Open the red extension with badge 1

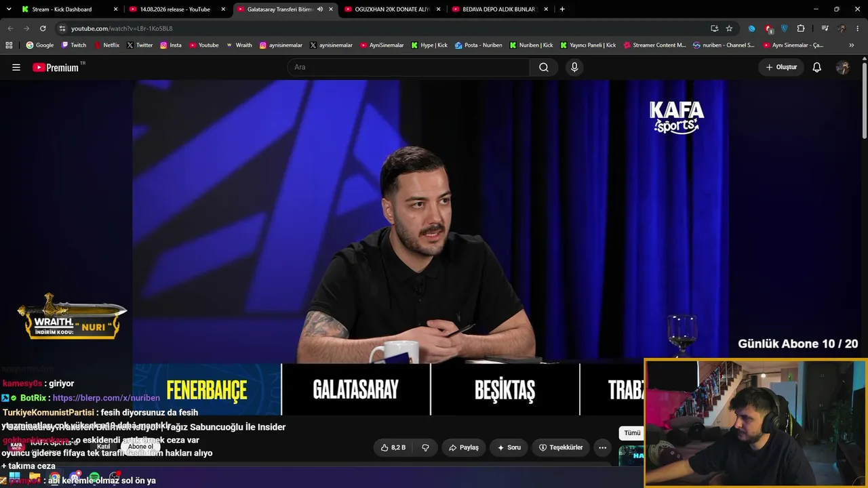768,28
